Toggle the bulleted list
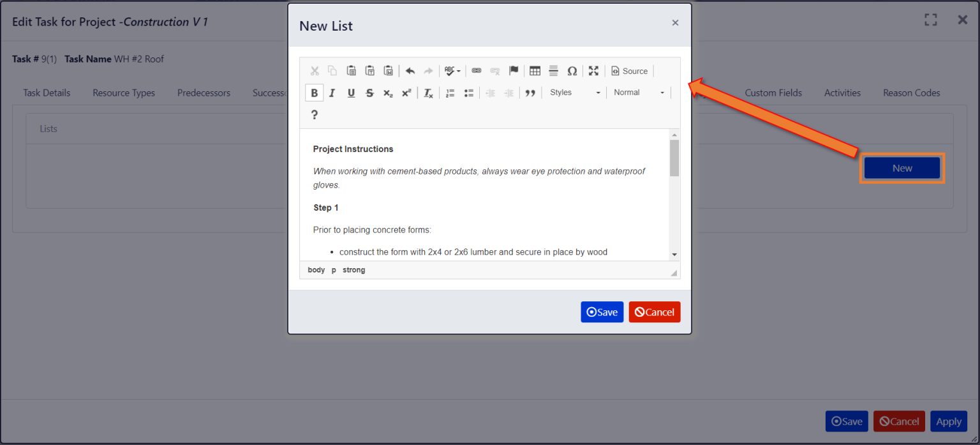980x445 pixels. [x=468, y=93]
